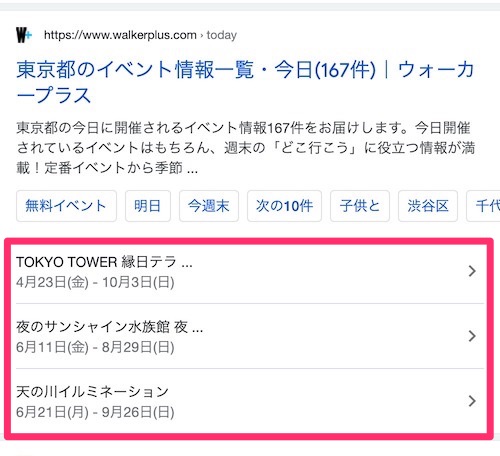Screen dimensions: 500x456
Task: Open the TOKYO TOWER 縁日テラ event row
Action: [x=250, y=272]
